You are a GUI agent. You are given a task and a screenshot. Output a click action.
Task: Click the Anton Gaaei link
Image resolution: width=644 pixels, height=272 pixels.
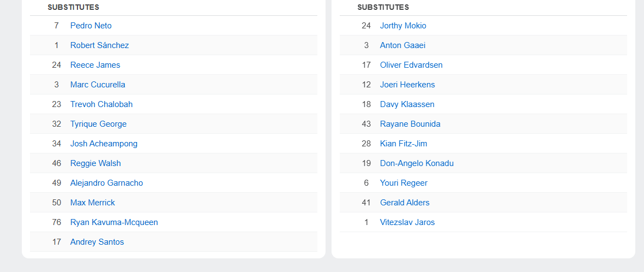402,45
